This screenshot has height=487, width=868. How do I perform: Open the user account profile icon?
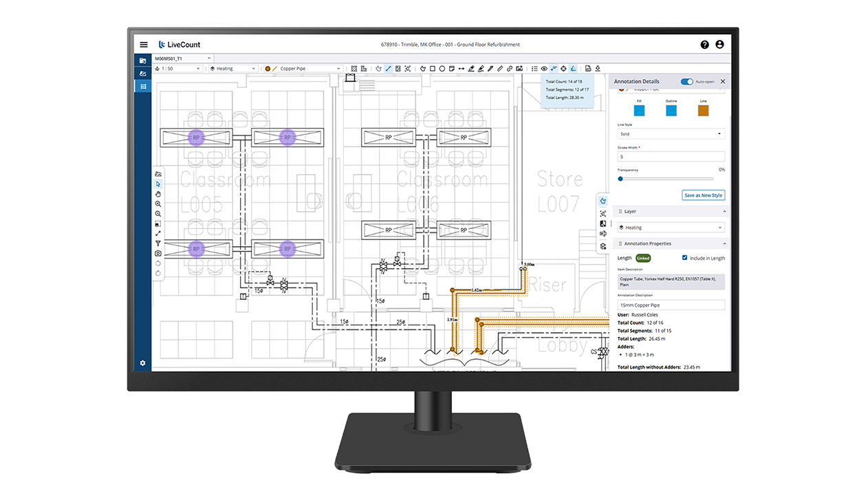719,45
